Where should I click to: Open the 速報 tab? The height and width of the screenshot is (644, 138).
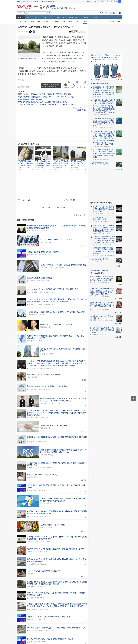point(28,17)
